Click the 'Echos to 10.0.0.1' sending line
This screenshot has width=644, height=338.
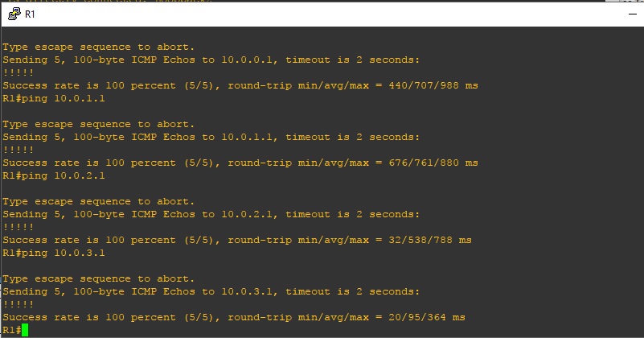pos(211,60)
